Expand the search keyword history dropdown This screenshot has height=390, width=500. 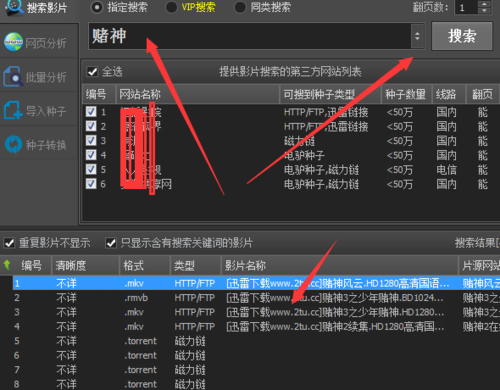417,36
